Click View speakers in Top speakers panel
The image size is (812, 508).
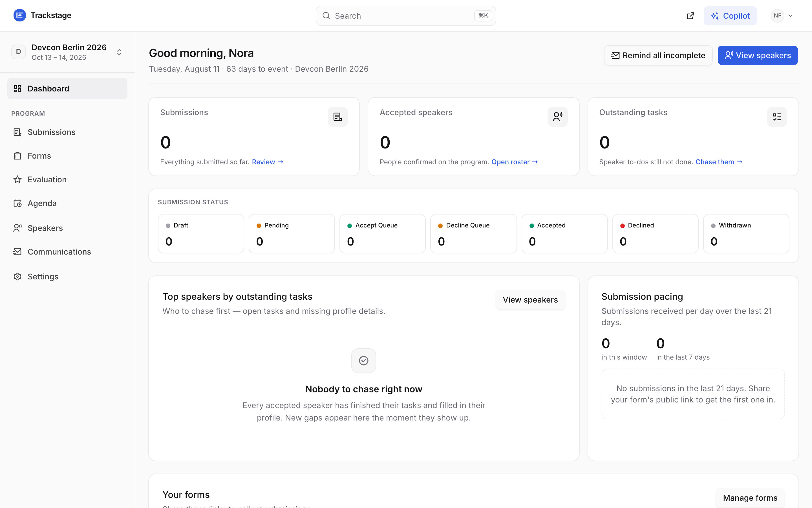530,300
